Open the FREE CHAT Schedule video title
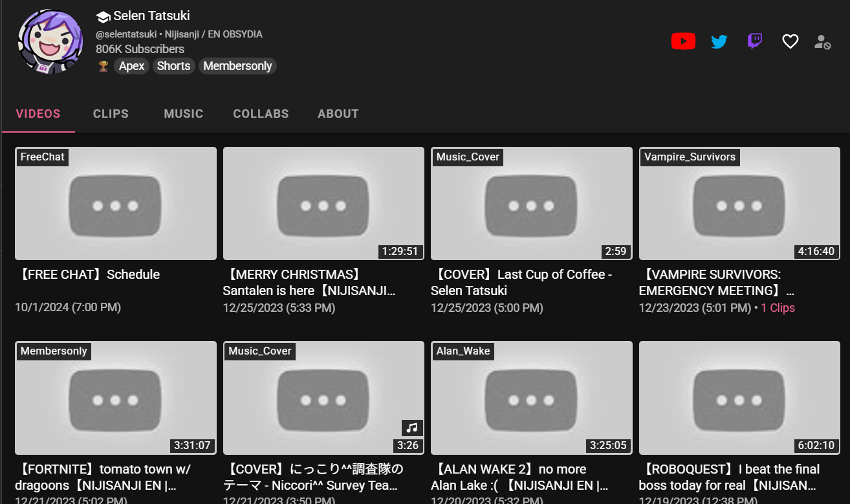 [87, 274]
